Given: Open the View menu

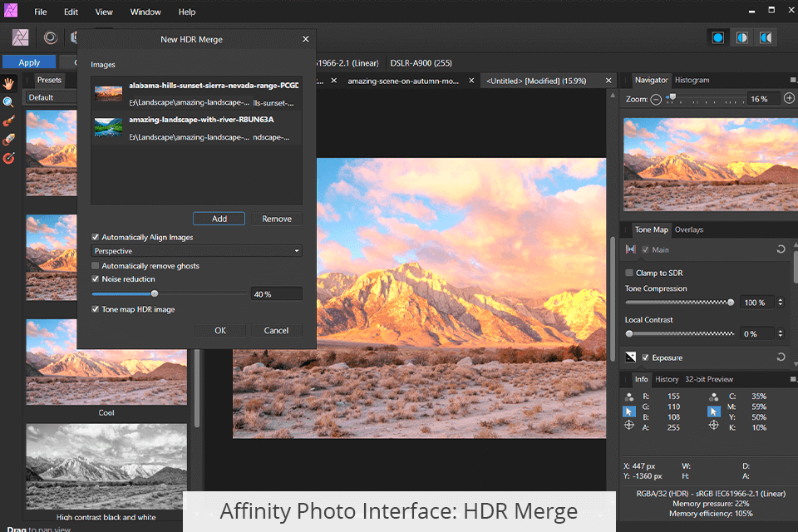Looking at the screenshot, I should click(103, 12).
